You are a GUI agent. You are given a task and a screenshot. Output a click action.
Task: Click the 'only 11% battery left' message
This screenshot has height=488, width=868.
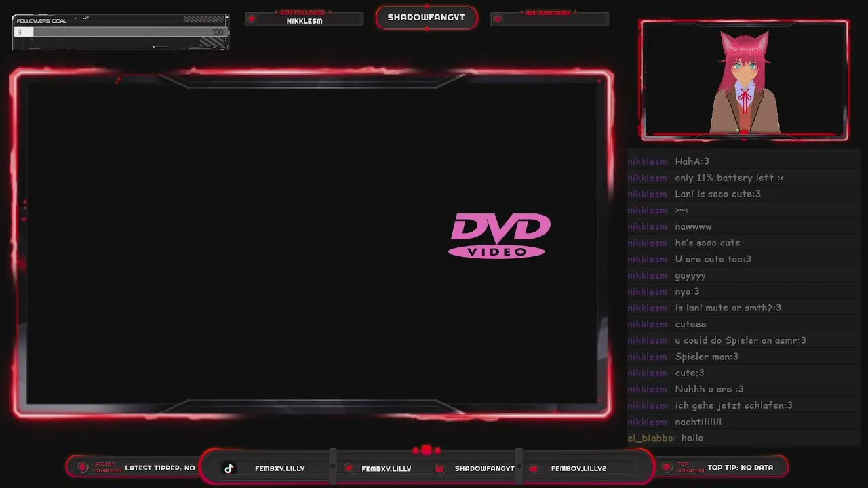point(729,178)
